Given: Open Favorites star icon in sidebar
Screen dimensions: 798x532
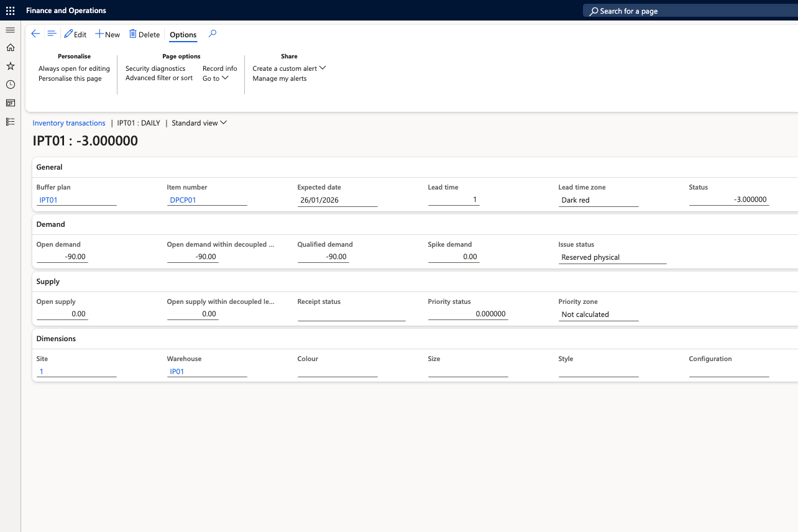Looking at the screenshot, I should 10,66.
